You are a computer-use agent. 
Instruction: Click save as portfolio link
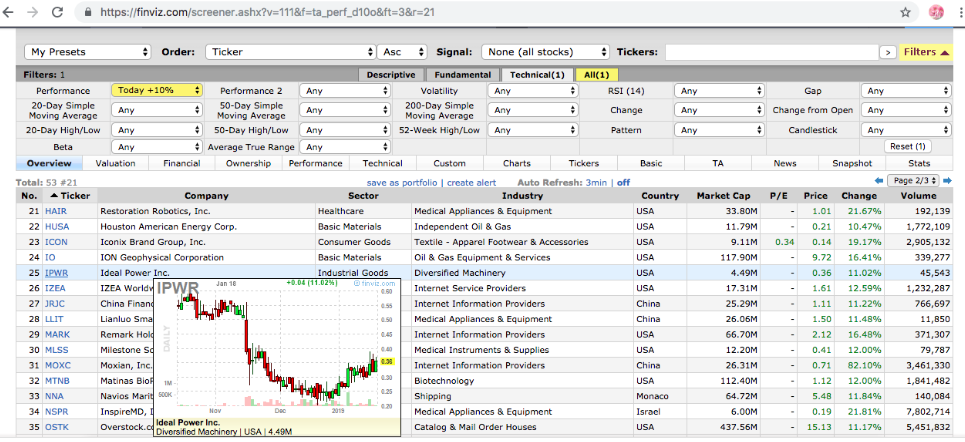(402, 183)
